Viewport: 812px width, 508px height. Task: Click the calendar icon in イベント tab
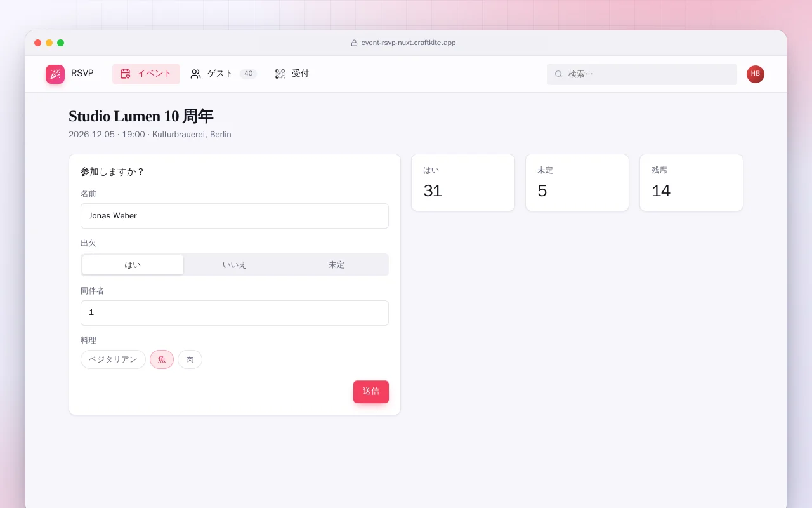(125, 74)
